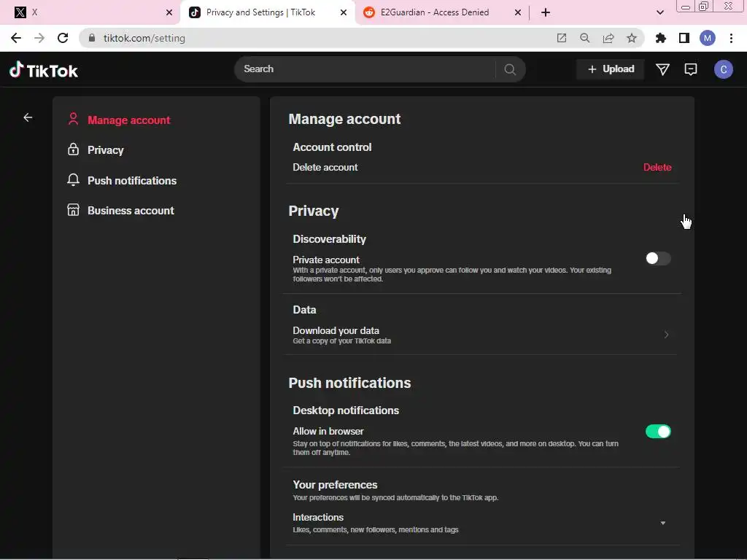Open the browser extensions puzzle icon
The width and height of the screenshot is (747, 560).
pyautogui.click(x=661, y=38)
